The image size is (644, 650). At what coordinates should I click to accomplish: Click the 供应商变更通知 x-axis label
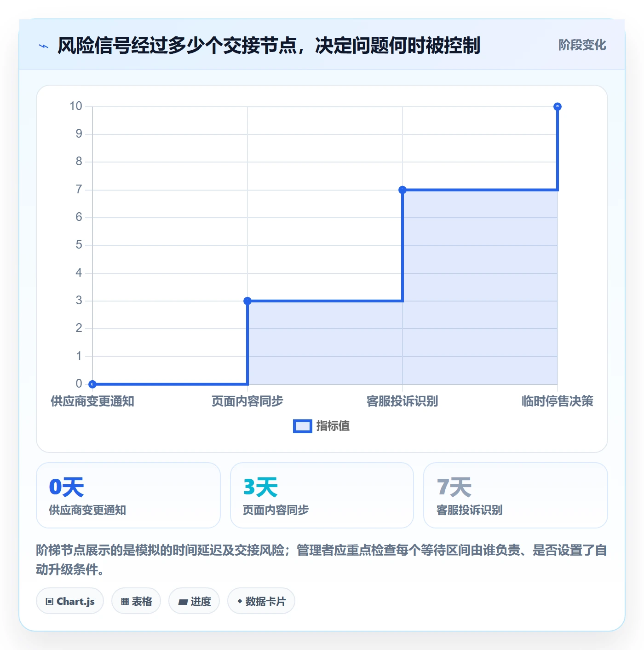92,401
